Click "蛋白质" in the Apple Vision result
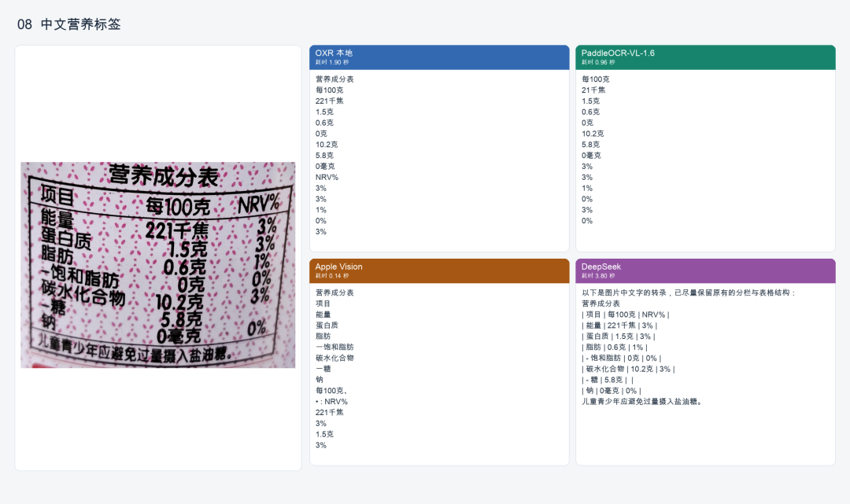The width and height of the screenshot is (850, 504). (x=327, y=326)
